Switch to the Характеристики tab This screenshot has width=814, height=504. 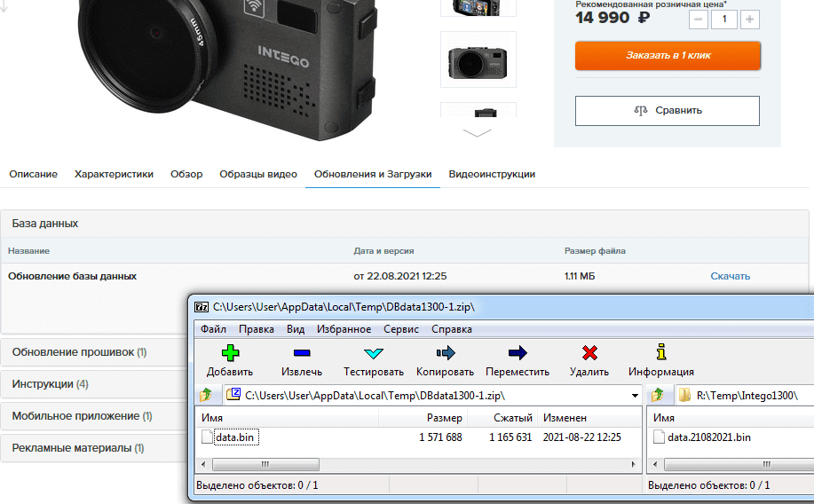coord(114,175)
